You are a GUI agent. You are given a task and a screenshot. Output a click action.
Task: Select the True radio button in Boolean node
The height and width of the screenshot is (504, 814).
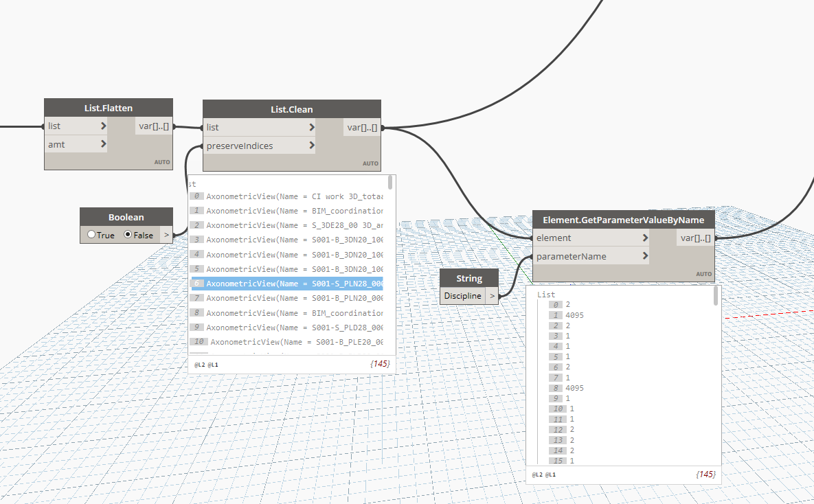pos(91,235)
